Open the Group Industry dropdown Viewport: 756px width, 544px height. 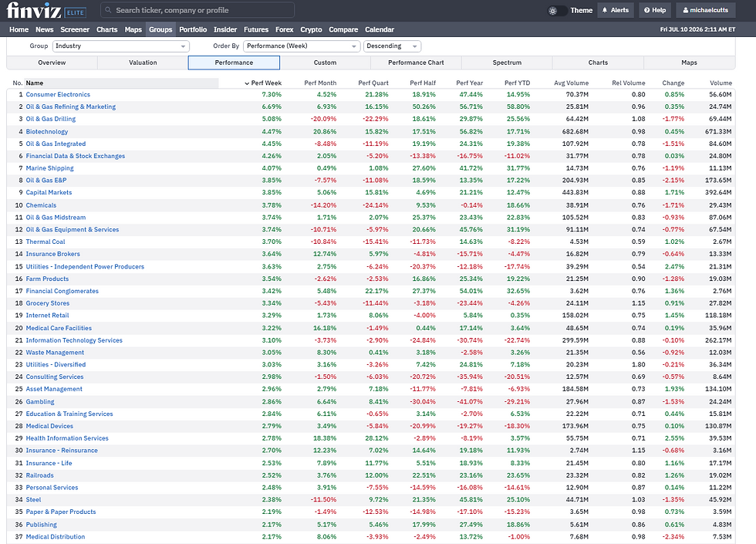tap(120, 46)
